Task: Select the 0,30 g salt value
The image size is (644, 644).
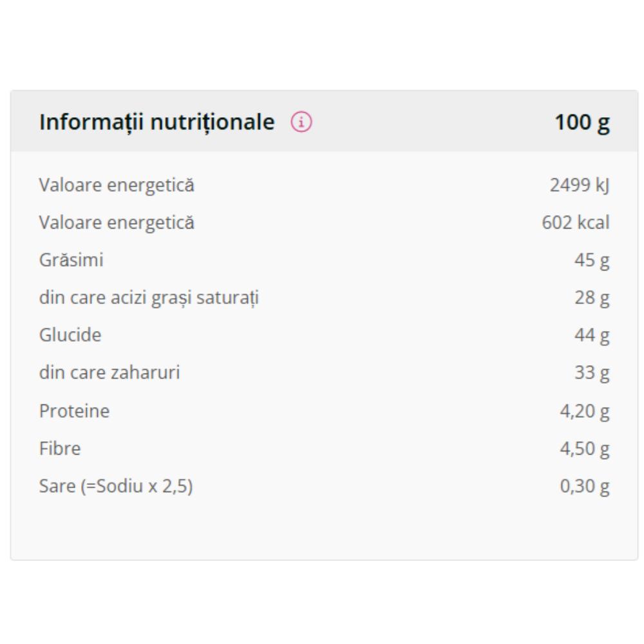Action: tap(585, 487)
